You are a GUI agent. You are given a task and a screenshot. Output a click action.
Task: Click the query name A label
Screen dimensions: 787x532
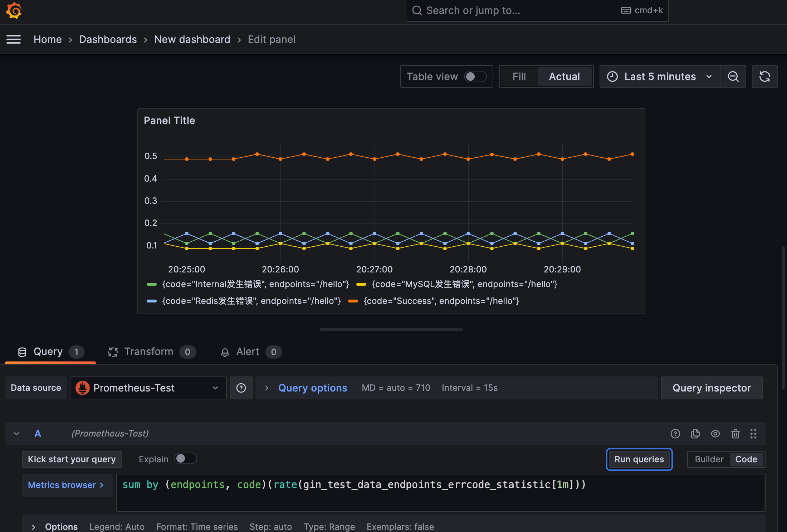[x=38, y=434]
